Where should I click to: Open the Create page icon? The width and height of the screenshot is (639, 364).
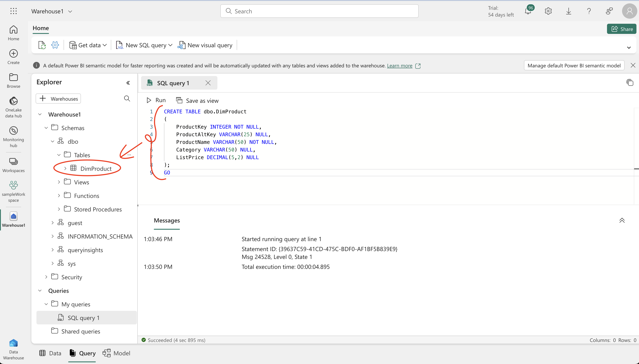click(14, 57)
